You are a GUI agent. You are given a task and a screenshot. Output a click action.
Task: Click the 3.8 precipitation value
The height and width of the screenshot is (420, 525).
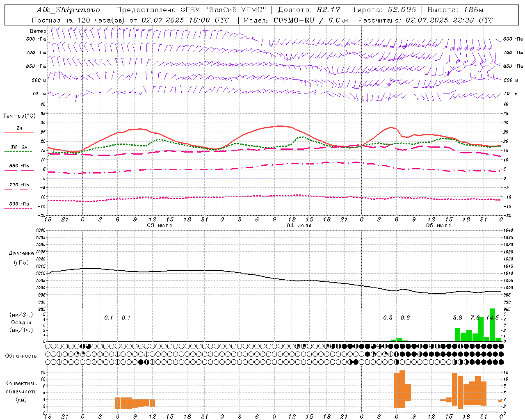[457, 318]
